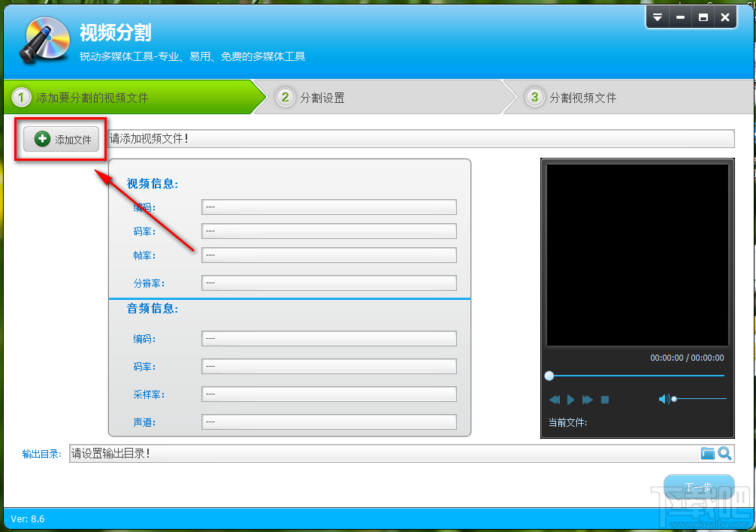756x532 pixels.
Task: Go to step 3 分割视频文件 tab
Action: 629,98
